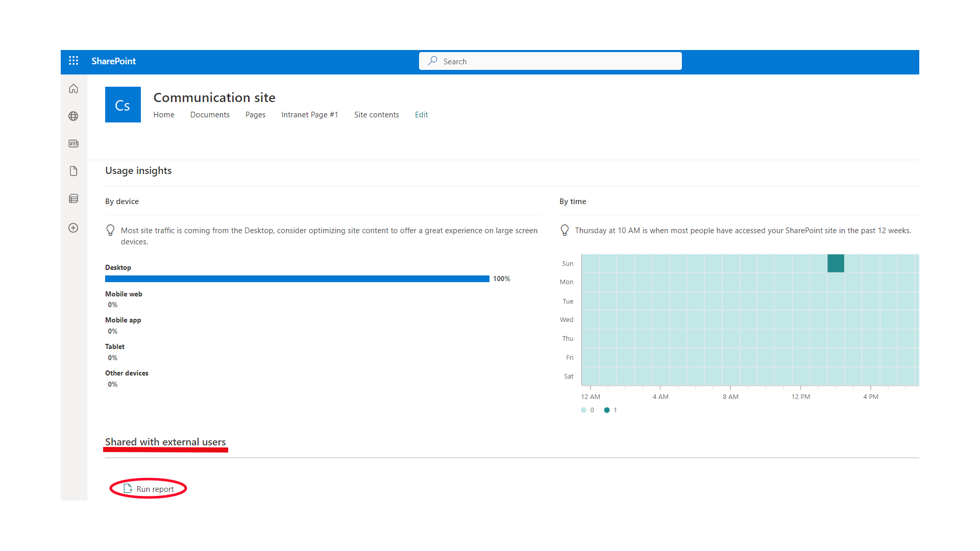Click the Edit navigation link
This screenshot has height=551, width=980.
[421, 115]
